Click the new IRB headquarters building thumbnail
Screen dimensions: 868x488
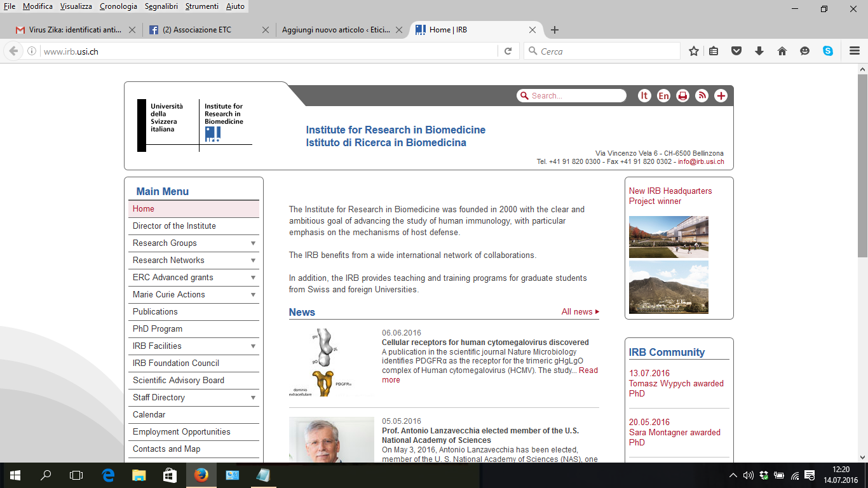coord(668,237)
